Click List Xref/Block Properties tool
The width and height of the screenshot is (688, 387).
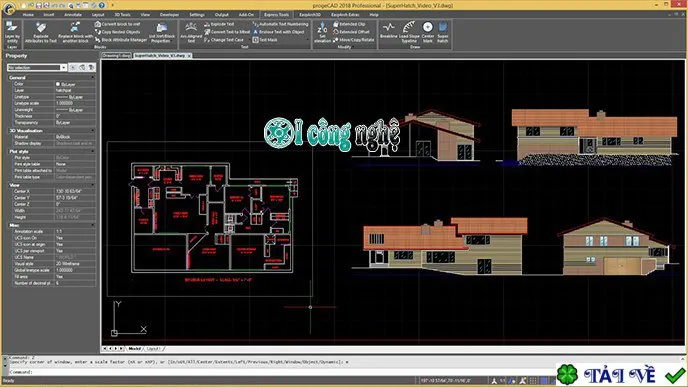162,32
